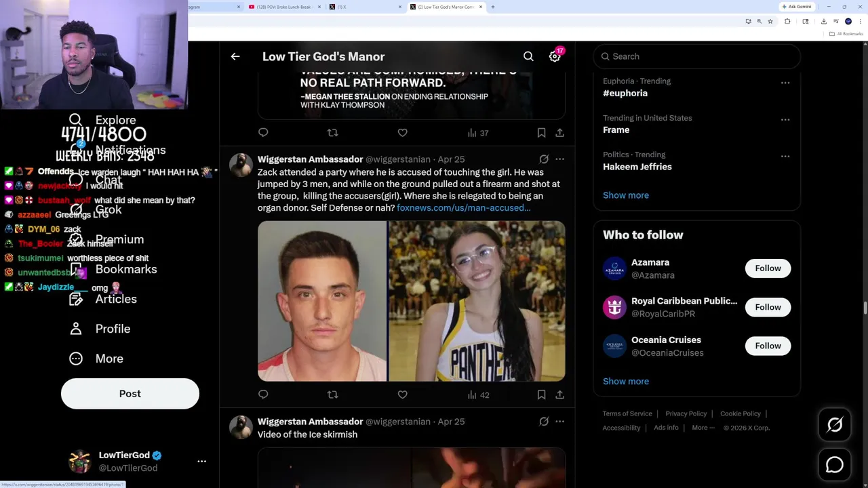Repost the Megan Thee Stallion quote post

coord(332,133)
